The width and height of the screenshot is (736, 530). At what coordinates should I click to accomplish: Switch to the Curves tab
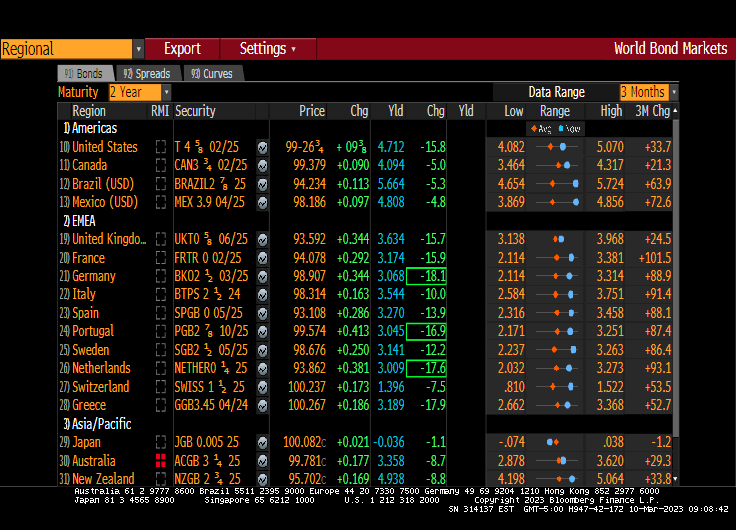click(x=211, y=73)
